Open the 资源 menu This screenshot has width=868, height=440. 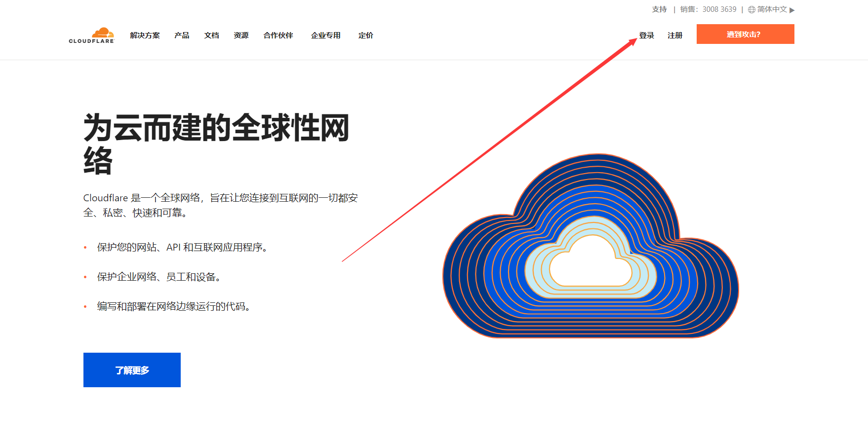[x=241, y=36]
